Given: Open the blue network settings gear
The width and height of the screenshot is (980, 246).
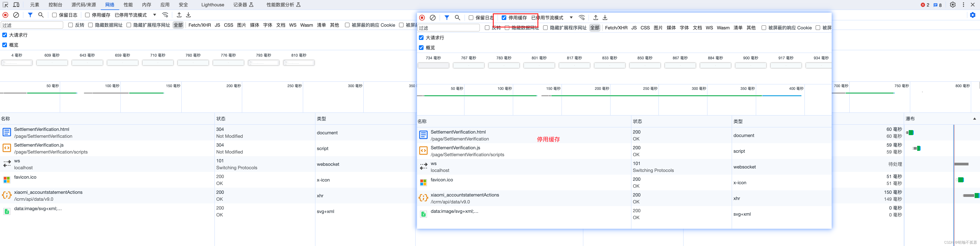Looking at the screenshot, I should pyautogui.click(x=972, y=15).
